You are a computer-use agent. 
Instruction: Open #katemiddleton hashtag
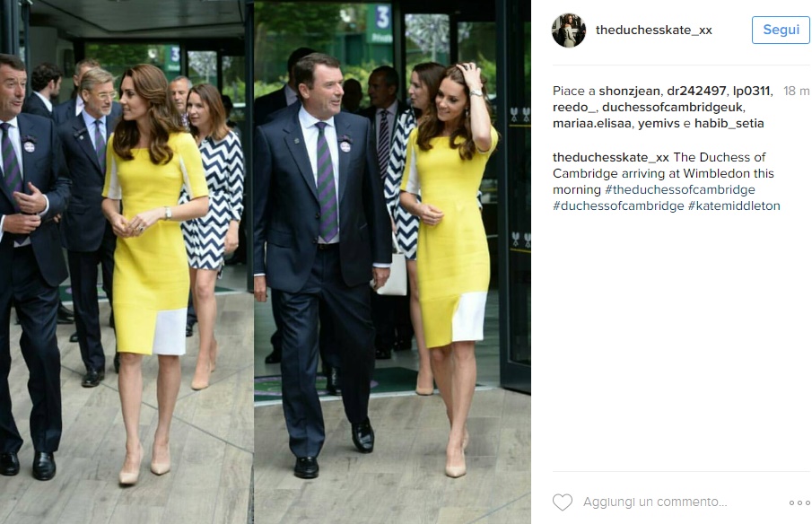(x=734, y=206)
